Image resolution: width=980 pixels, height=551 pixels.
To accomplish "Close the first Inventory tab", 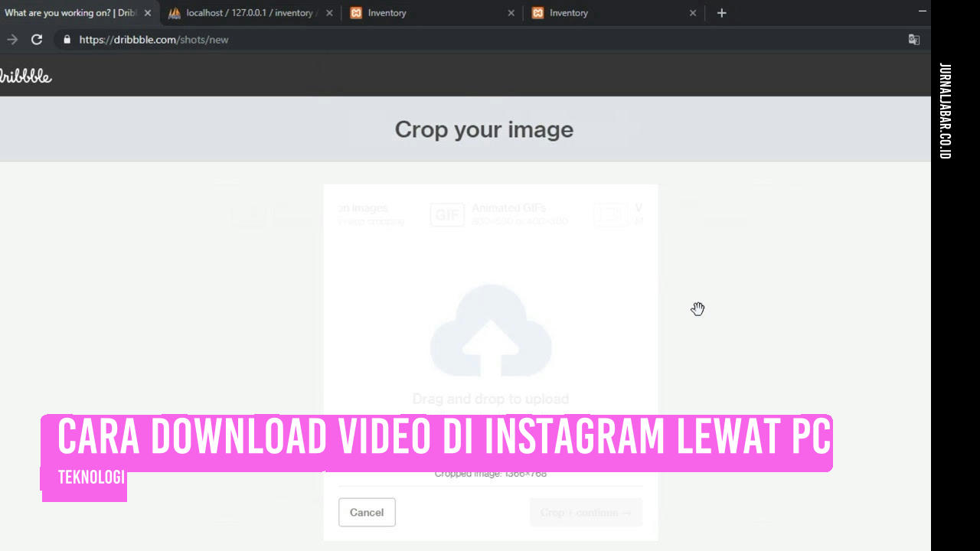I will (x=511, y=13).
